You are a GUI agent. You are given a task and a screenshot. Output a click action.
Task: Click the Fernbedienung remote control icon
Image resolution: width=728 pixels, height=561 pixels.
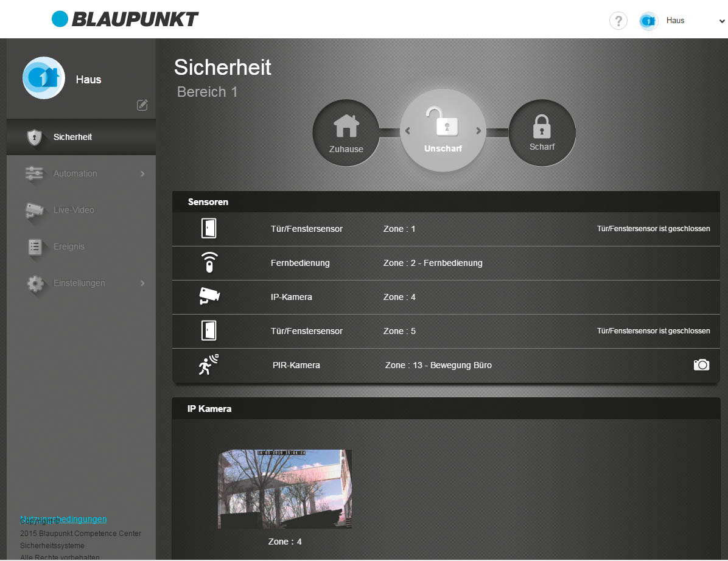point(209,263)
